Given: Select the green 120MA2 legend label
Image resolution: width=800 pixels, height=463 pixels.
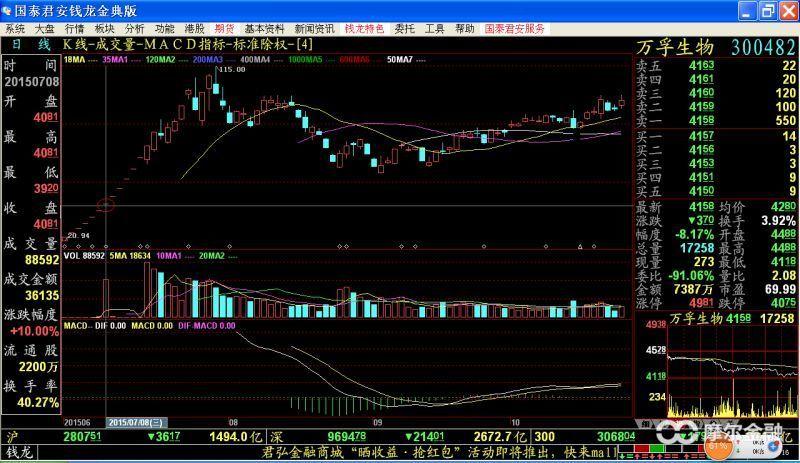Looking at the screenshot, I should [x=160, y=60].
